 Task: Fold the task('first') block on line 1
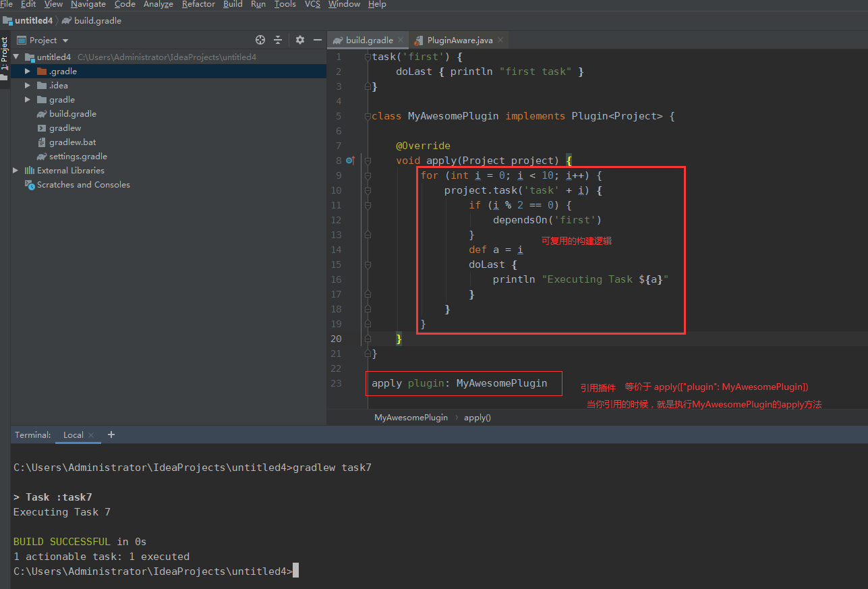click(368, 57)
